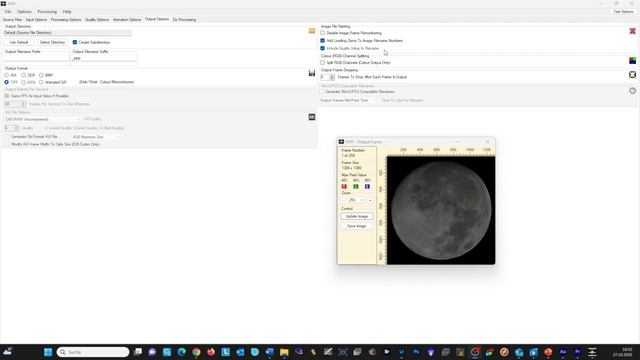Select the TIFF output format radio button
The image size is (640, 360).
[7, 82]
